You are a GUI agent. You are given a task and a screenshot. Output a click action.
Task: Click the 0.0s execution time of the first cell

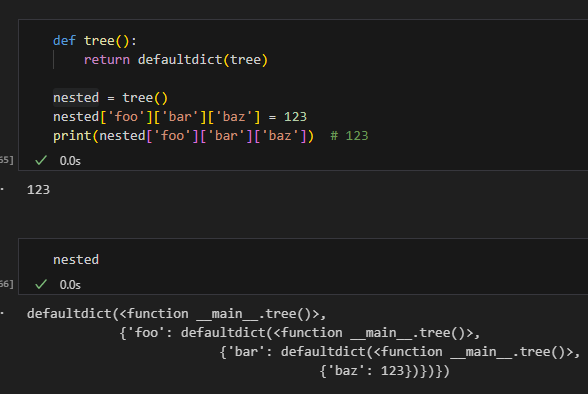tap(70, 161)
